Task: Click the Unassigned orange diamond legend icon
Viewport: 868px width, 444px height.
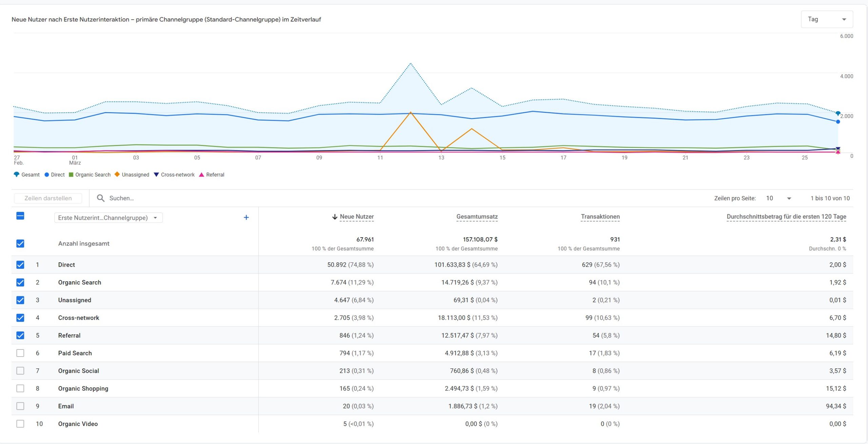Action: [117, 174]
